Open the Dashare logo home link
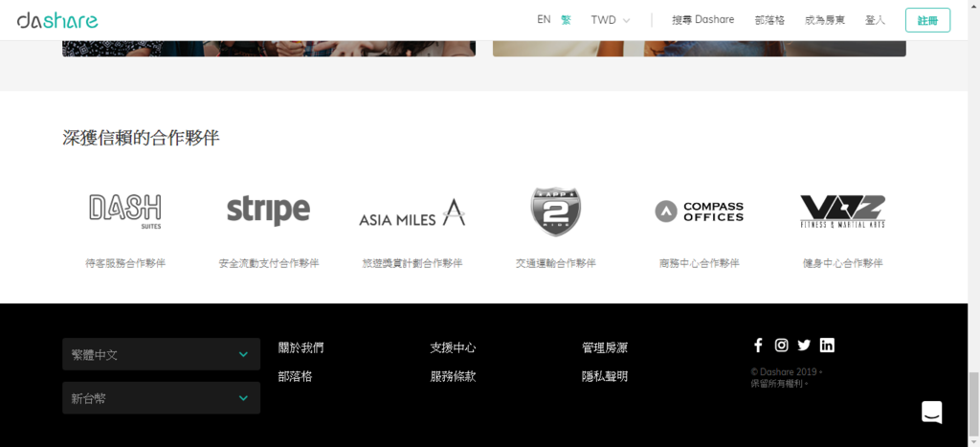The height and width of the screenshot is (447, 980). (x=57, y=20)
